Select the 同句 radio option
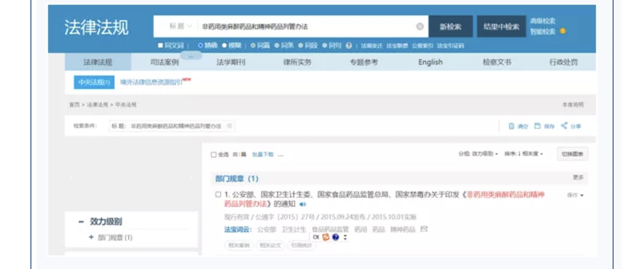Image resolution: width=644 pixels, height=269 pixels. point(324,45)
